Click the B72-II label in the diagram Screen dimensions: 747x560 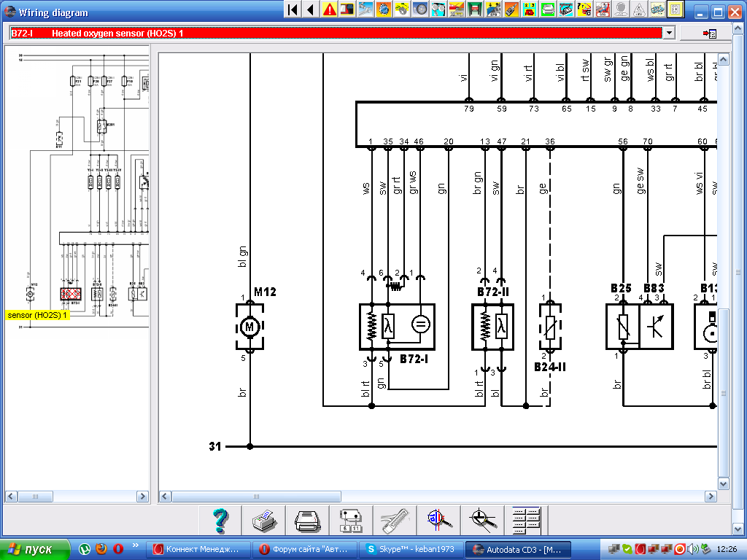click(493, 292)
